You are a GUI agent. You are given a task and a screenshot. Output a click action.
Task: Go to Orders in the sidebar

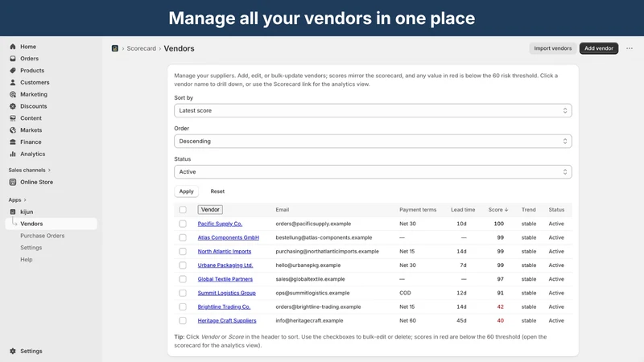tap(29, 59)
